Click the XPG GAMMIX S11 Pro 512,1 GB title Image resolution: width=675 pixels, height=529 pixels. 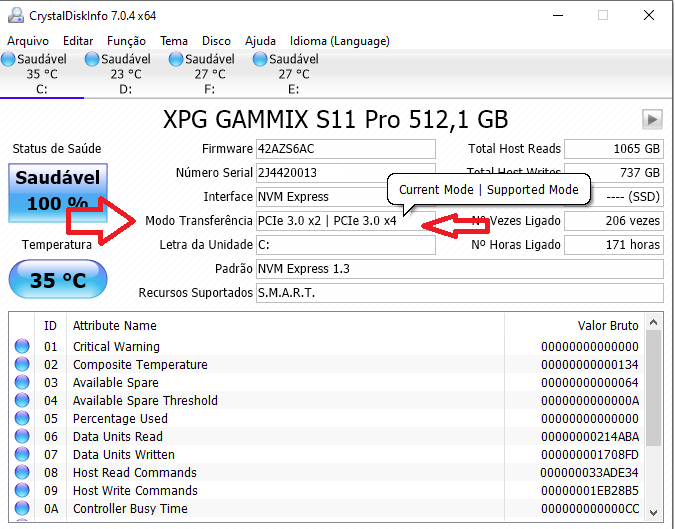coord(336,119)
